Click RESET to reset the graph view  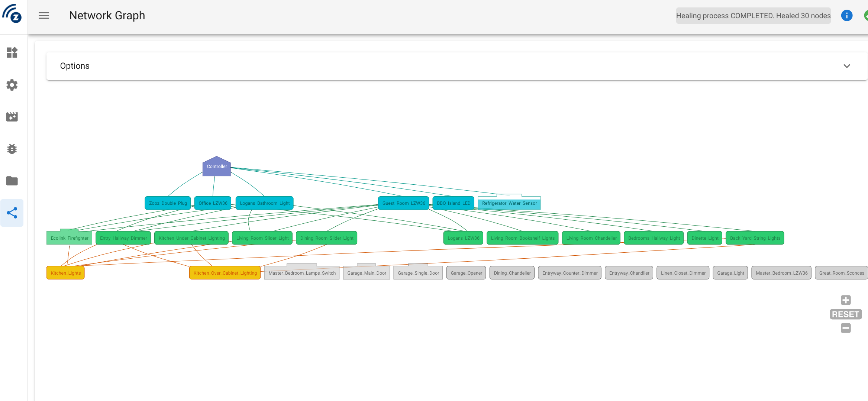(x=846, y=314)
